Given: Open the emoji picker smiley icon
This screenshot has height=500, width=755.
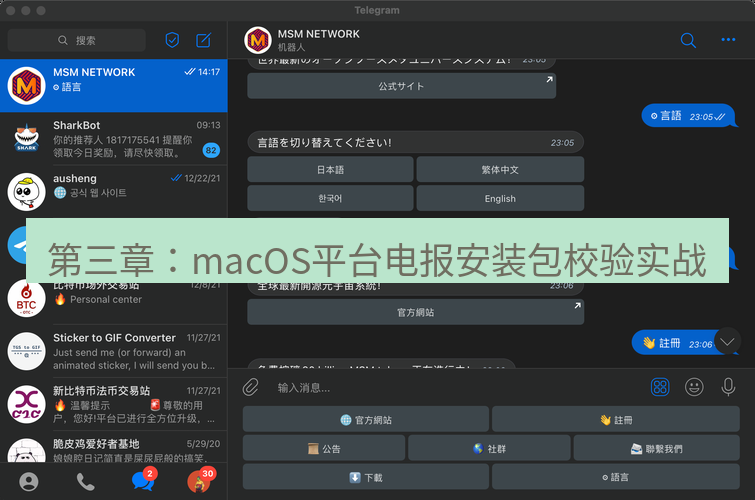Looking at the screenshot, I should click(x=694, y=387).
